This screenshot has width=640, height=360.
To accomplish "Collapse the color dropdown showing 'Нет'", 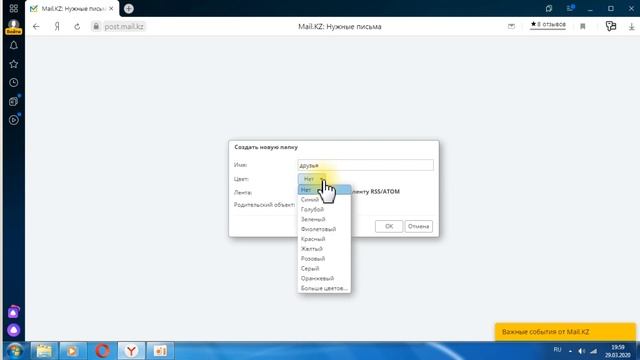I will pos(312,179).
